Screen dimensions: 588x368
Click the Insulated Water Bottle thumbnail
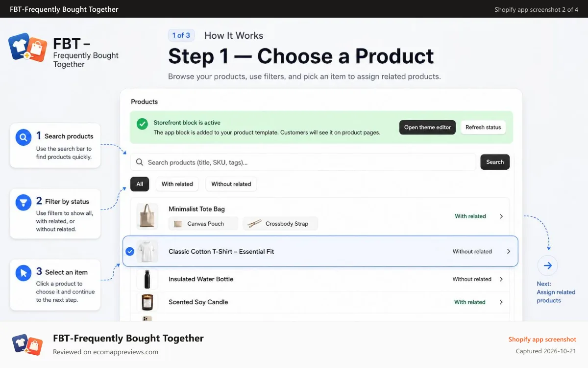(147, 279)
